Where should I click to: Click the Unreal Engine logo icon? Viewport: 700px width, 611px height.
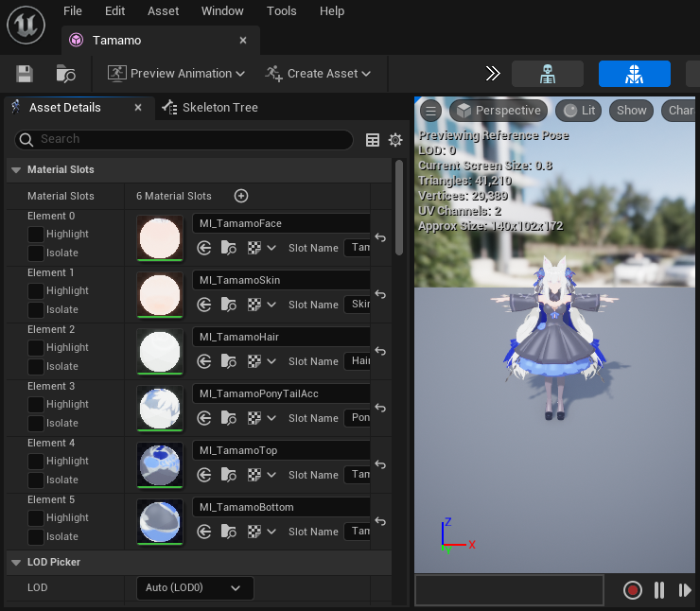click(26, 26)
